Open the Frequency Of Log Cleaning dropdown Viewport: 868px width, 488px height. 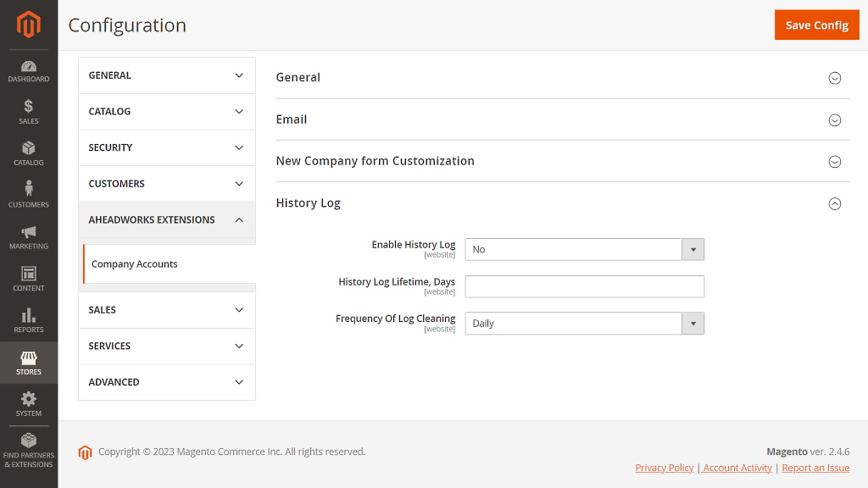585,324
